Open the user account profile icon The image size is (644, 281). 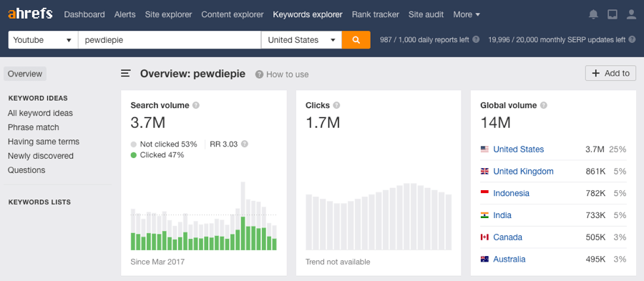click(631, 14)
